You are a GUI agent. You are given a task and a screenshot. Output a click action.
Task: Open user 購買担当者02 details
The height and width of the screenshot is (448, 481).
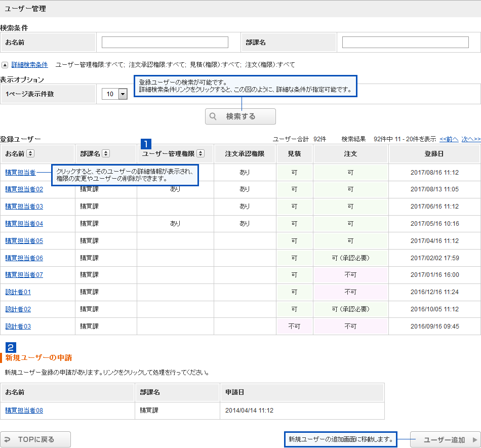(x=24, y=189)
